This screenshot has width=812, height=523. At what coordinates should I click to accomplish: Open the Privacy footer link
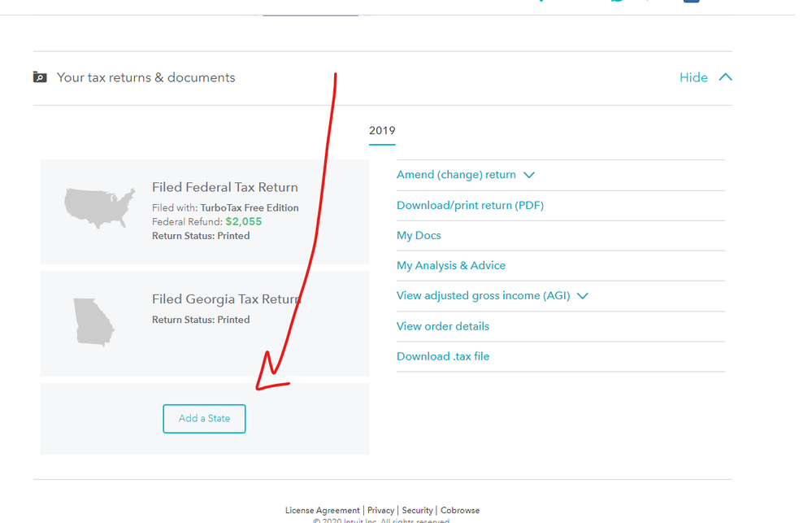coord(380,511)
